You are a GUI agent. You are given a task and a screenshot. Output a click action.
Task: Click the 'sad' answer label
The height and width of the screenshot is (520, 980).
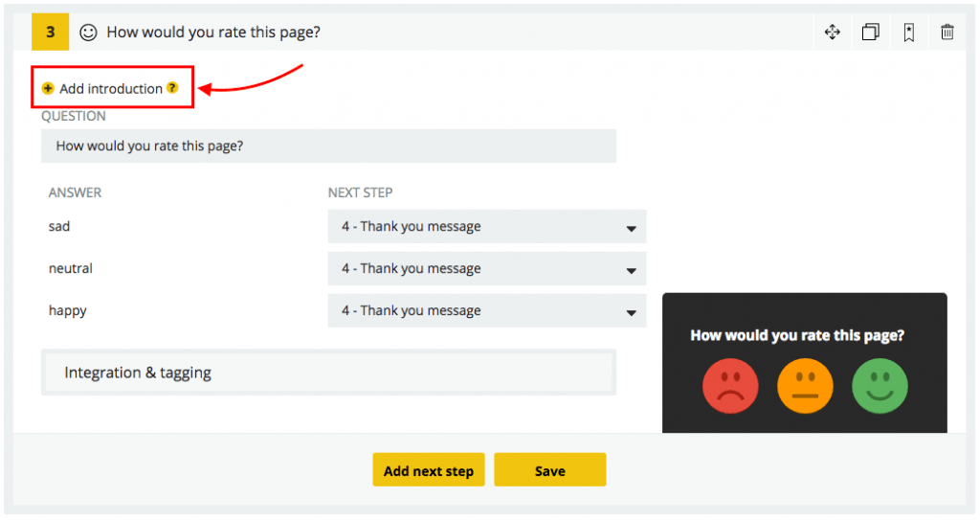pos(59,227)
